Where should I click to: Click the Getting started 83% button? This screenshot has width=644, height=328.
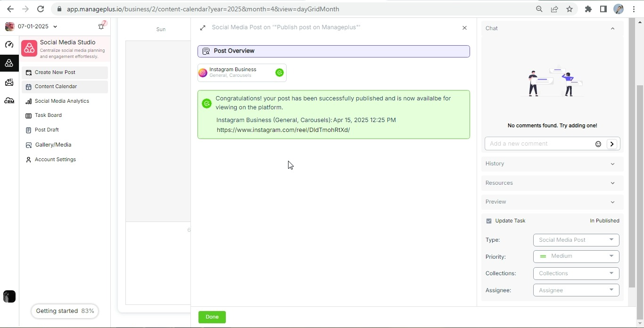click(65, 311)
